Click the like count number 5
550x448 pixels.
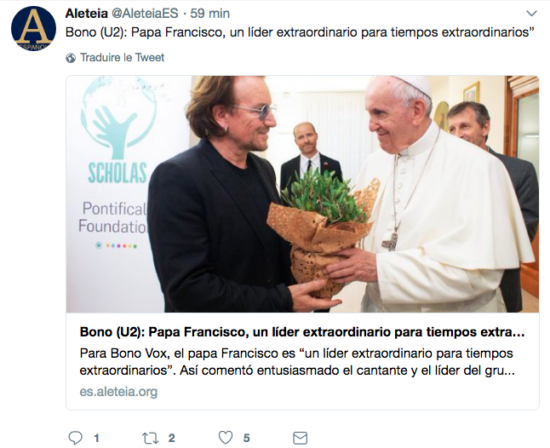tap(247, 438)
